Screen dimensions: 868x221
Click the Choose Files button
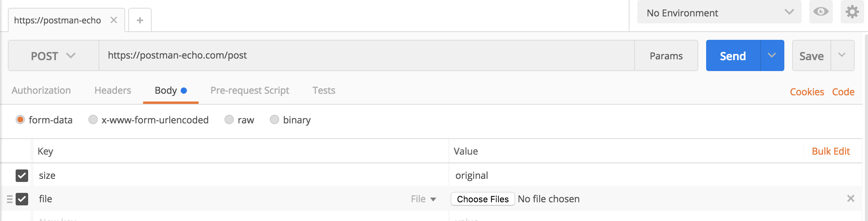(483, 199)
